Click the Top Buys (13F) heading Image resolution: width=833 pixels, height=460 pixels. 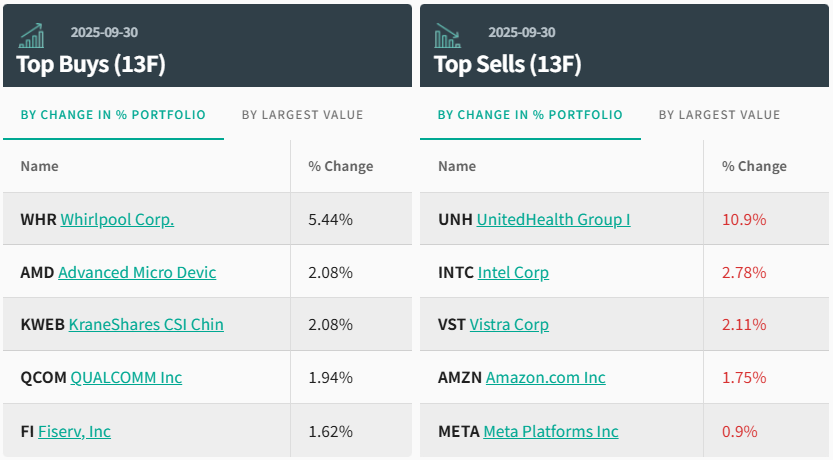91,64
